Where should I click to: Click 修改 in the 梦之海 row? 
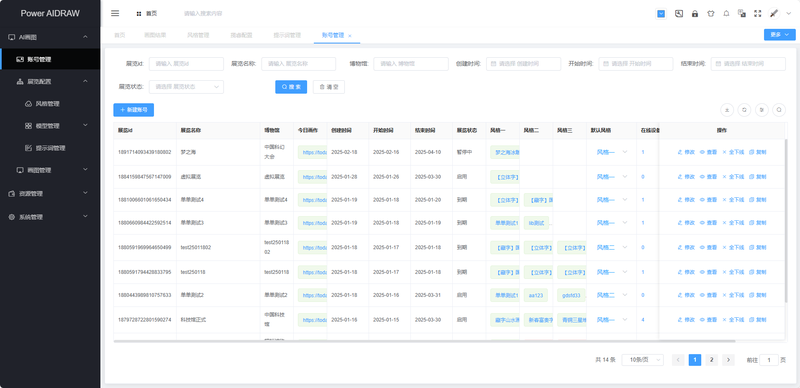click(686, 152)
